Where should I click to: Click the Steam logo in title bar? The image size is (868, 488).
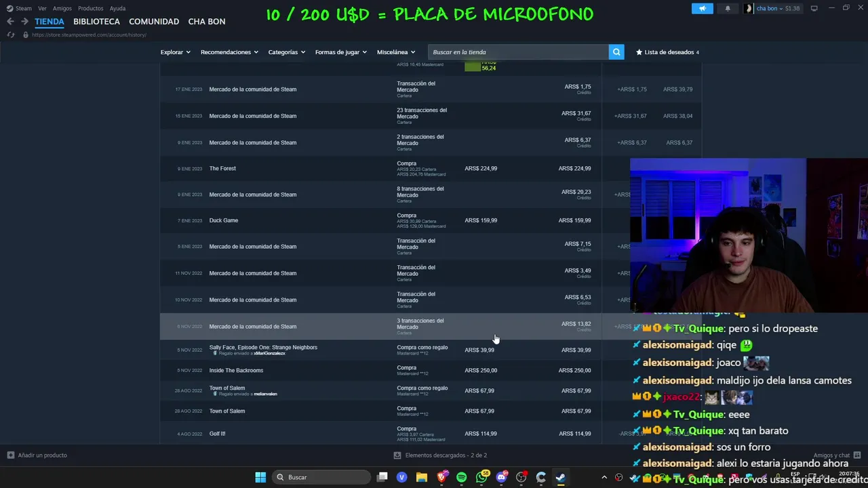tap(9, 8)
